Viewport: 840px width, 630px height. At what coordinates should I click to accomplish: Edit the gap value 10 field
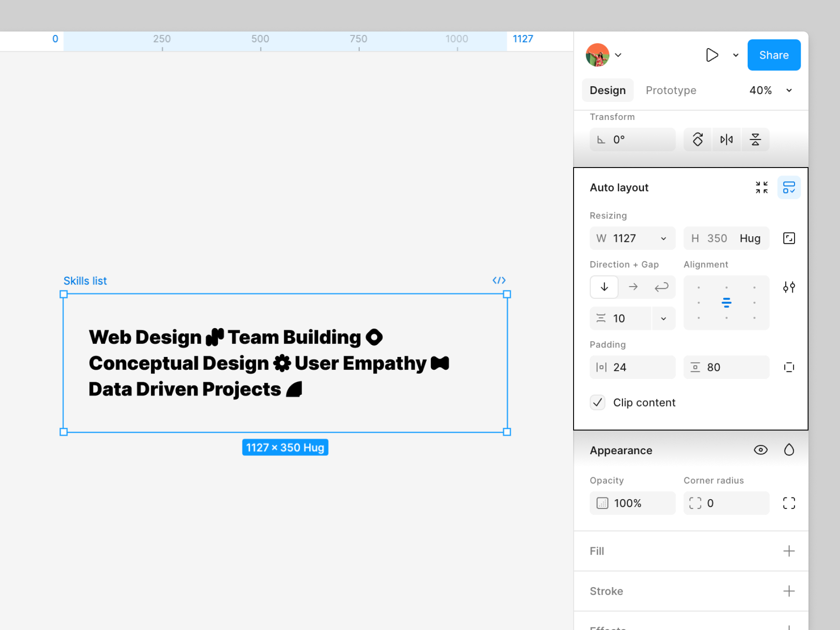[x=621, y=318]
